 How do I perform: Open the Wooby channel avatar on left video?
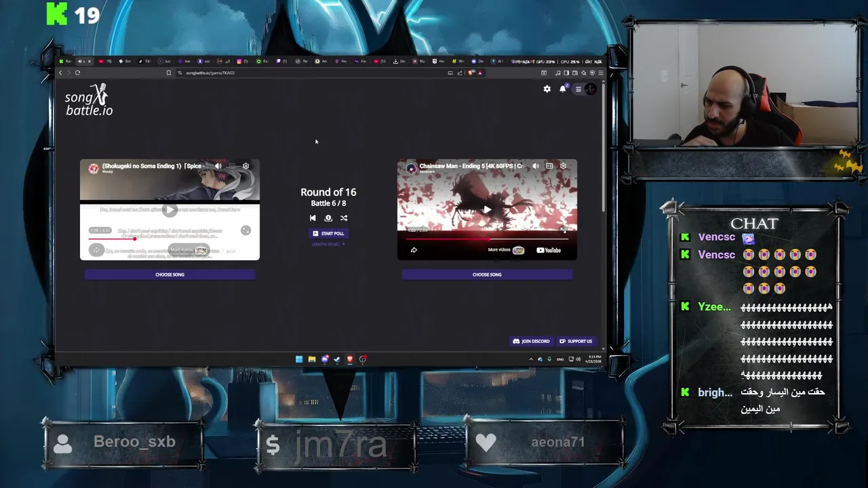tap(94, 168)
